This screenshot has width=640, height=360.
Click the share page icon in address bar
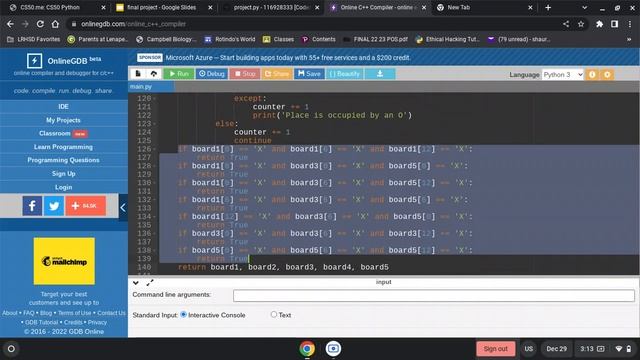[566, 24]
